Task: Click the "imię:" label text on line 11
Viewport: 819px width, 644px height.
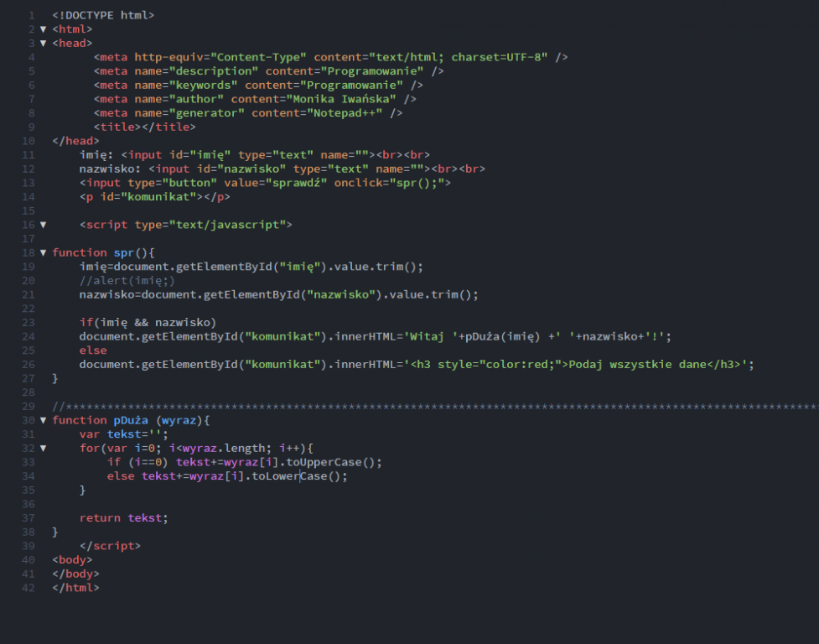Action: pyautogui.click(x=96, y=155)
